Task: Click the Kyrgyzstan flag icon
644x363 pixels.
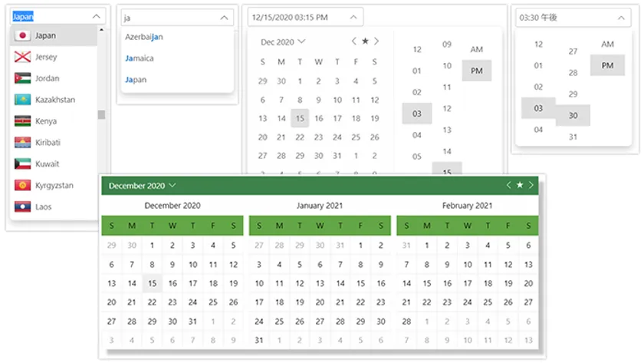Action: [x=22, y=186]
